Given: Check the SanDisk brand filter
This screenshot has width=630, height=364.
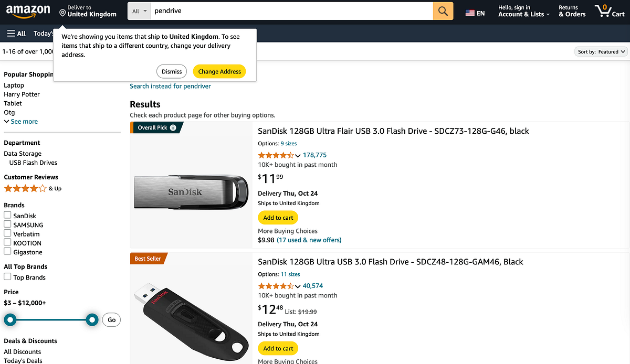Looking at the screenshot, I should click(7, 215).
